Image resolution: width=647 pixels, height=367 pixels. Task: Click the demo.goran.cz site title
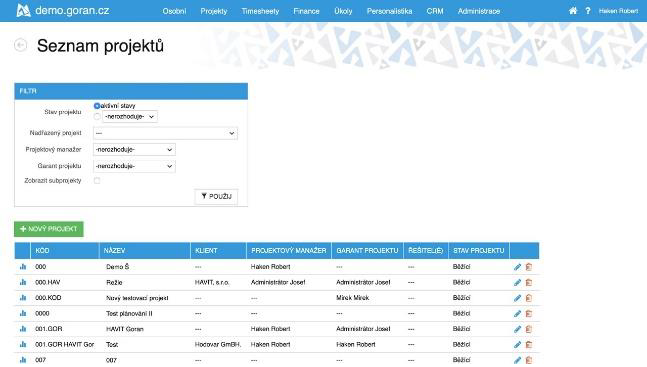[x=72, y=10]
